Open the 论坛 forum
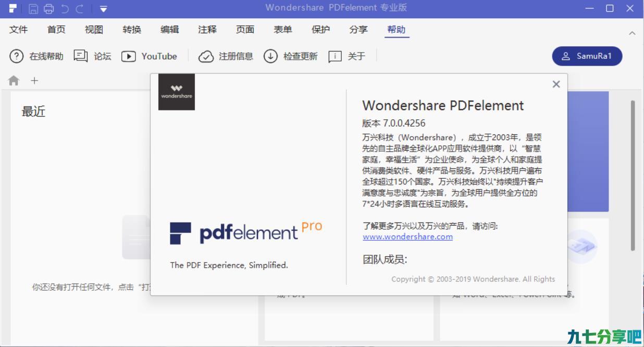Image resolution: width=644 pixels, height=347 pixels. point(93,56)
